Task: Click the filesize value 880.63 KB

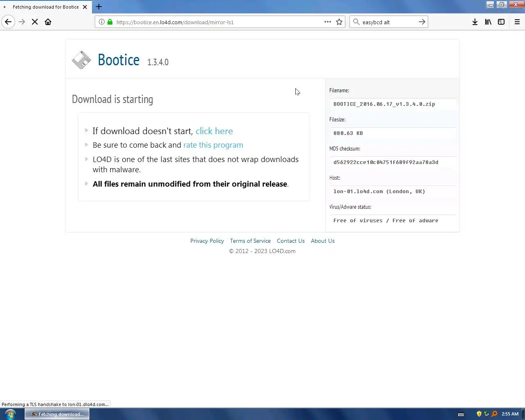Action: pos(348,133)
